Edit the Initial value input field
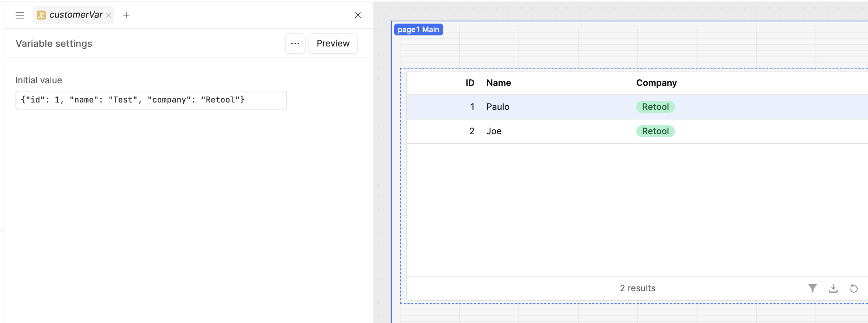 click(x=151, y=100)
